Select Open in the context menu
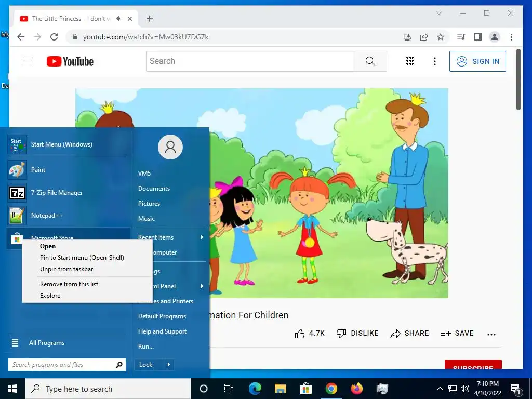The height and width of the screenshot is (399, 532). click(x=87, y=246)
